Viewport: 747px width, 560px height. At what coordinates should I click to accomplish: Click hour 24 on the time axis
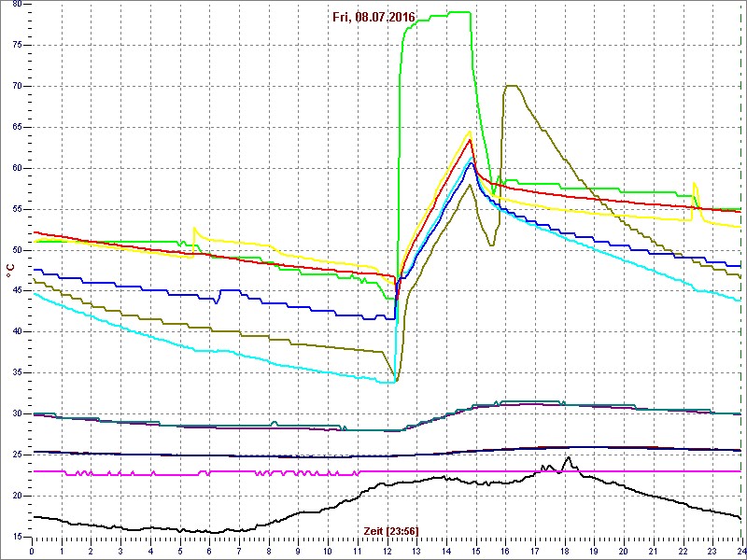[x=741, y=549]
